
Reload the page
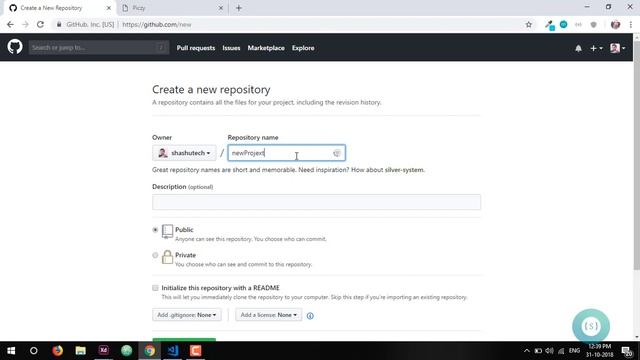click(x=40, y=24)
